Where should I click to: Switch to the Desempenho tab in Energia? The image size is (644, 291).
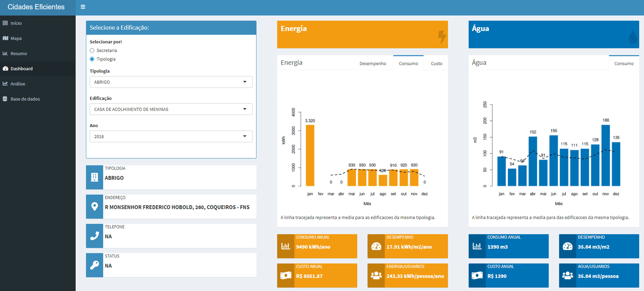click(373, 63)
